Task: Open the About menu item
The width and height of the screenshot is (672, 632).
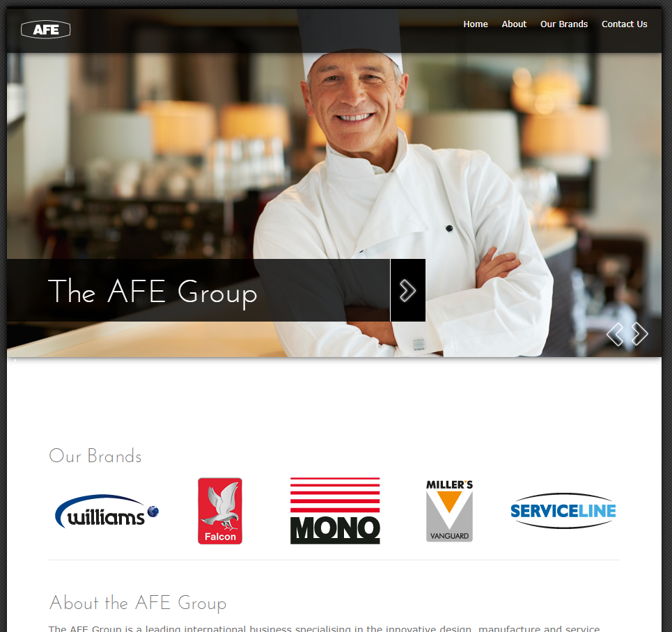Action: 514,24
